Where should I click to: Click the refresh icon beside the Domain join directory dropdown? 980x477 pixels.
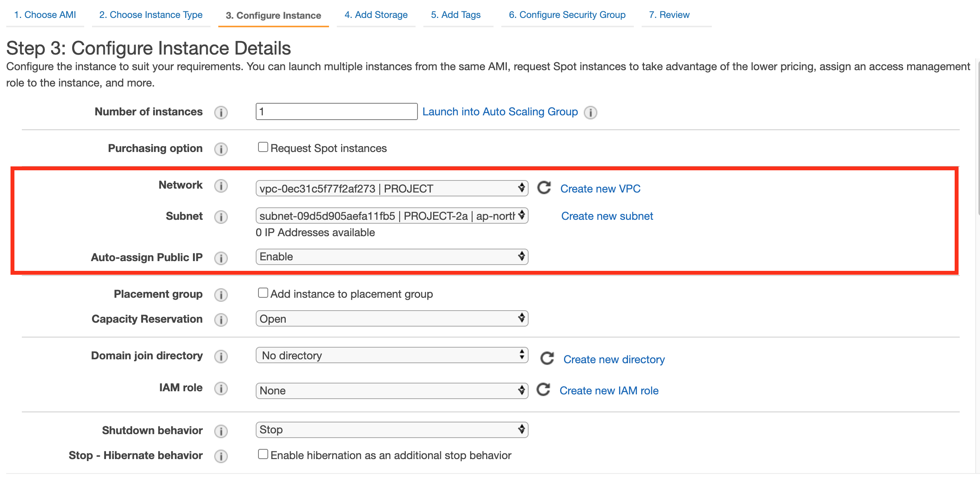coord(547,358)
